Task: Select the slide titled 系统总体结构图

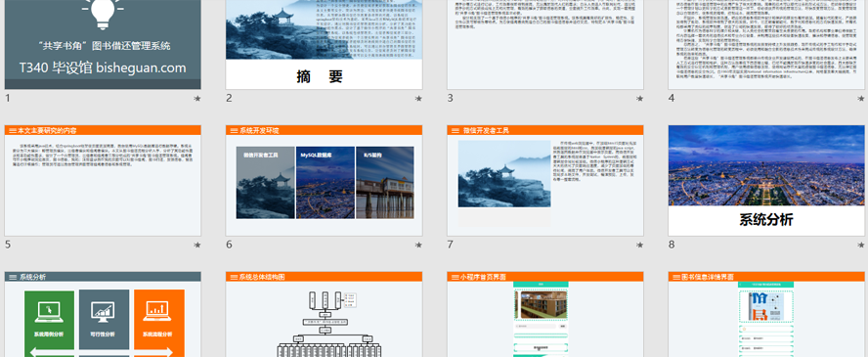Action: coord(324,314)
